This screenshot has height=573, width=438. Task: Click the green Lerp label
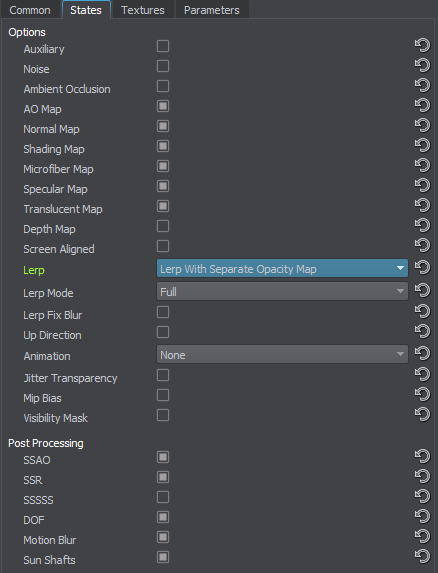coord(34,270)
